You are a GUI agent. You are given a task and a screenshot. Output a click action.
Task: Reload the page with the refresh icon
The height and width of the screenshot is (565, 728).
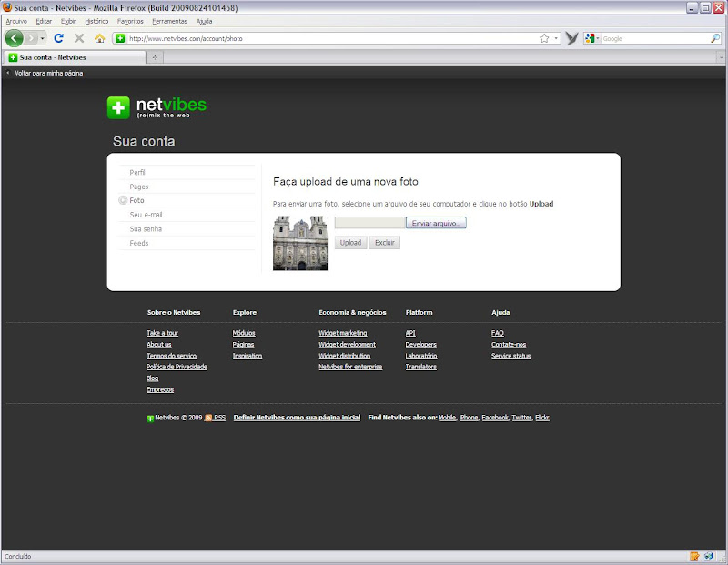pos(58,38)
